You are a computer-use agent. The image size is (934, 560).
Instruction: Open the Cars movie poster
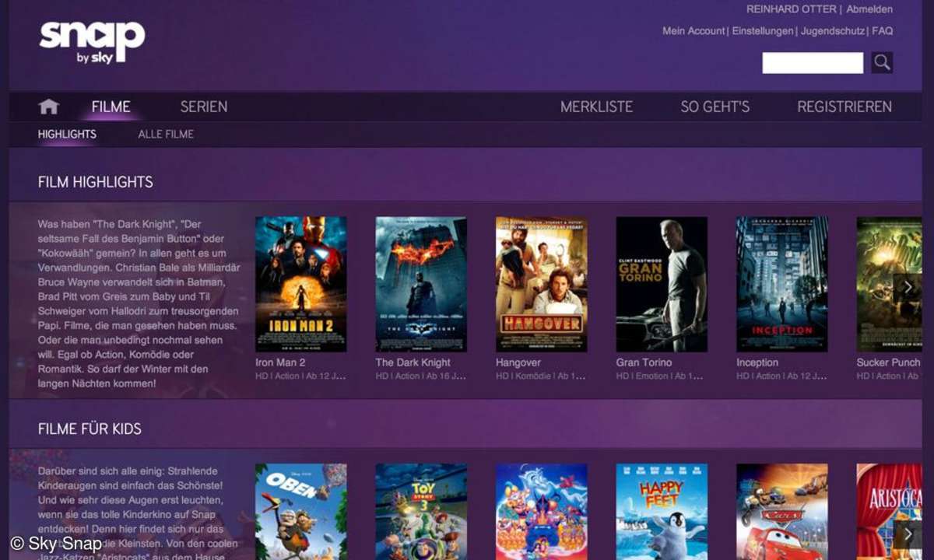[x=782, y=512]
